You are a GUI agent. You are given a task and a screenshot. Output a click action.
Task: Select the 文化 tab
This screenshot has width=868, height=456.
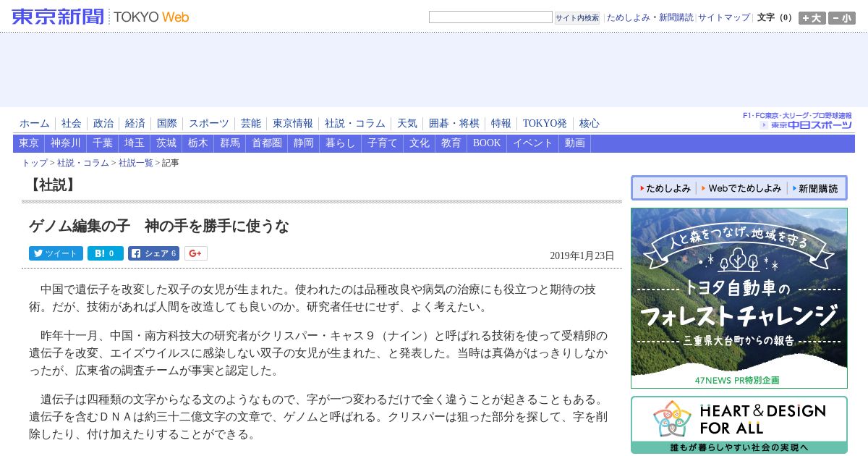pyautogui.click(x=420, y=143)
